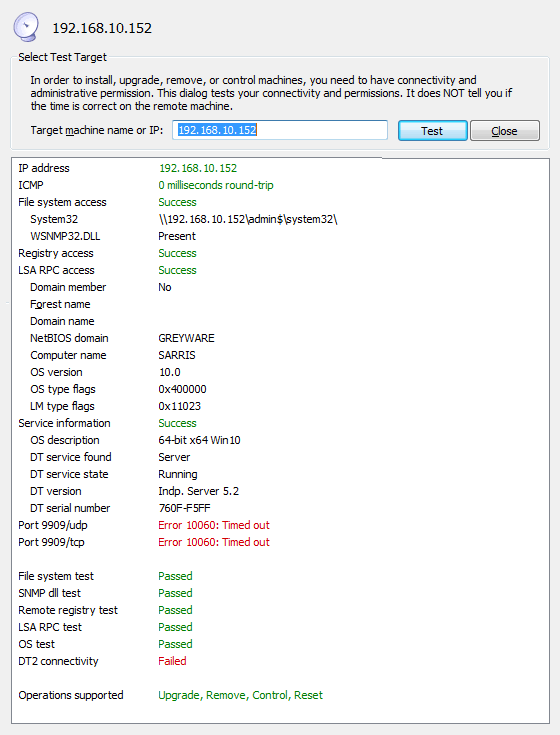Click the Registry access label
This screenshot has width=560, height=735.
pyautogui.click(x=56, y=253)
